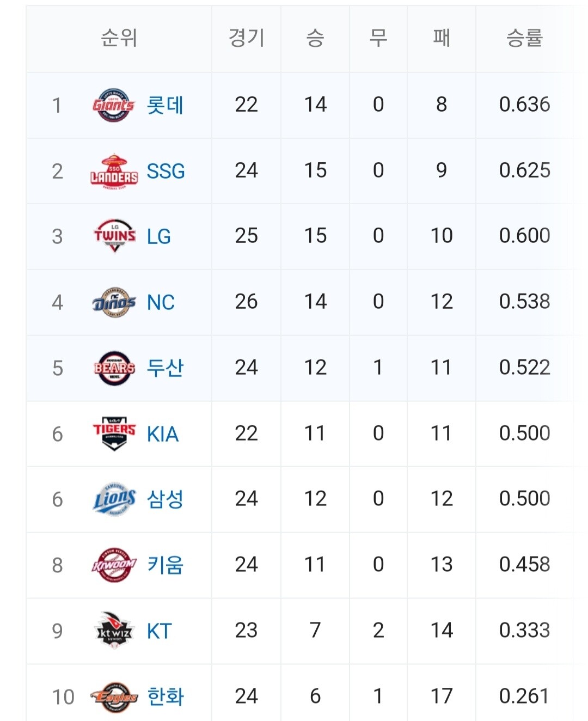Click the SSG Landers team logo
The image size is (588, 721).
(x=114, y=172)
